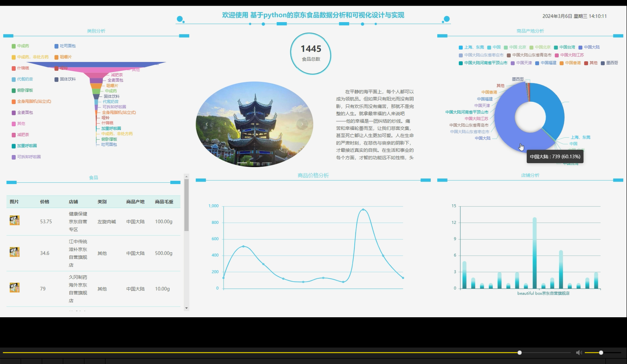Viewport: 627px width, 364px height.
Task: Click the yellow video progress slider handle
Action: pyautogui.click(x=519, y=352)
